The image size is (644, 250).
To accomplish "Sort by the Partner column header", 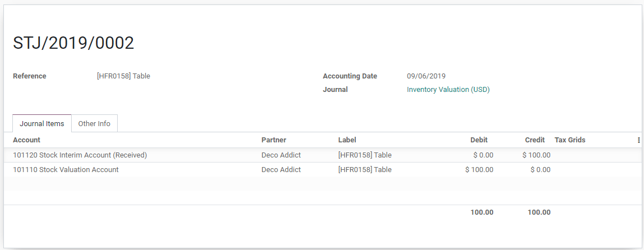I will pyautogui.click(x=274, y=140).
